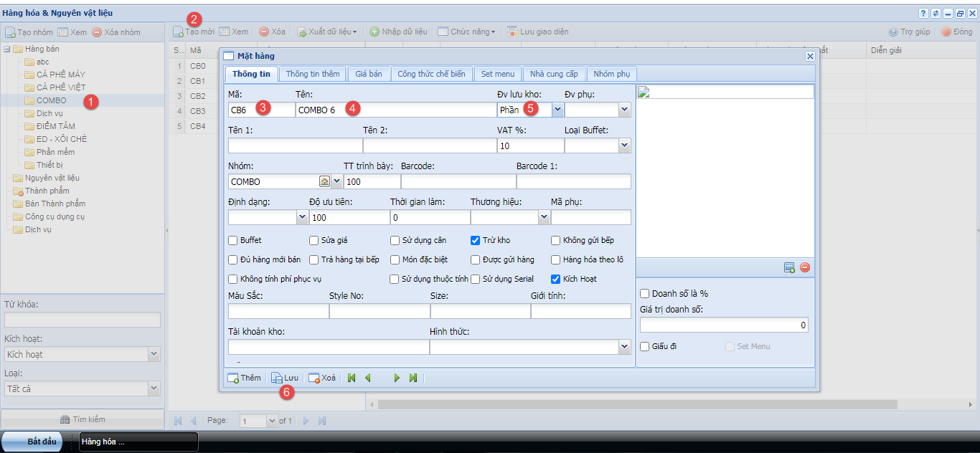
Task: Toggle Đủ hàng mới bán checkbox
Action: [233, 259]
